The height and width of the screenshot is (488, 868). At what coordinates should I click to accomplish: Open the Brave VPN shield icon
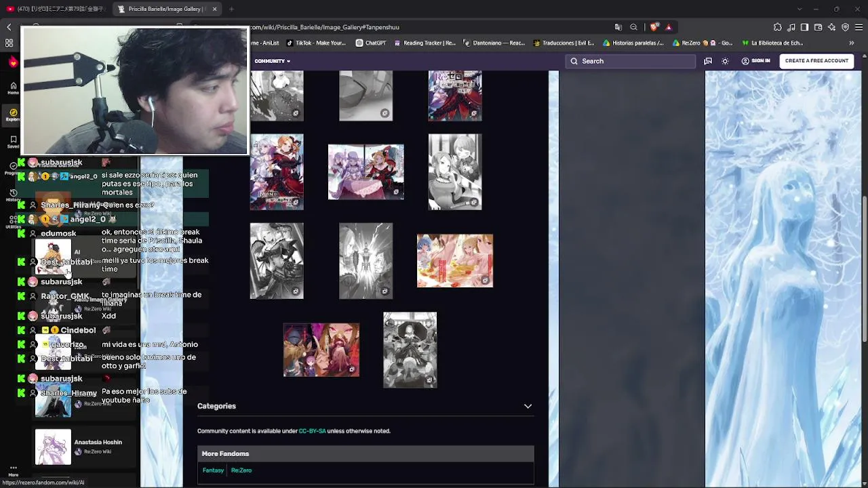(845, 27)
